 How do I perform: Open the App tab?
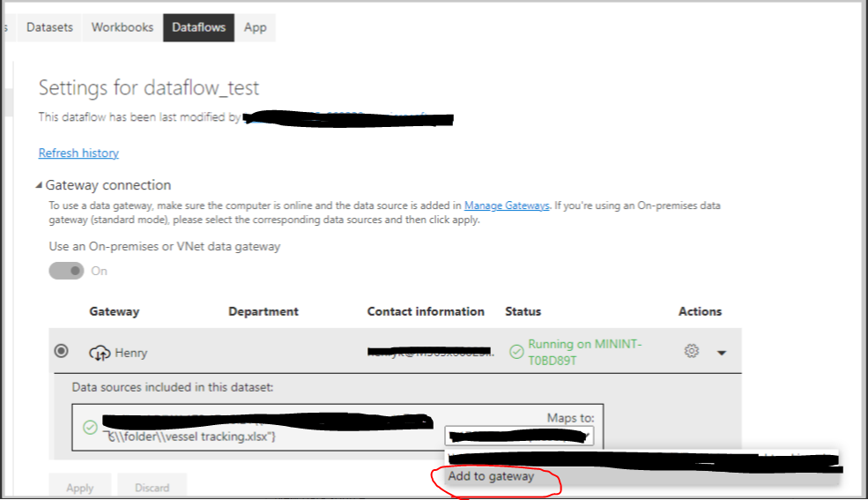pos(256,27)
